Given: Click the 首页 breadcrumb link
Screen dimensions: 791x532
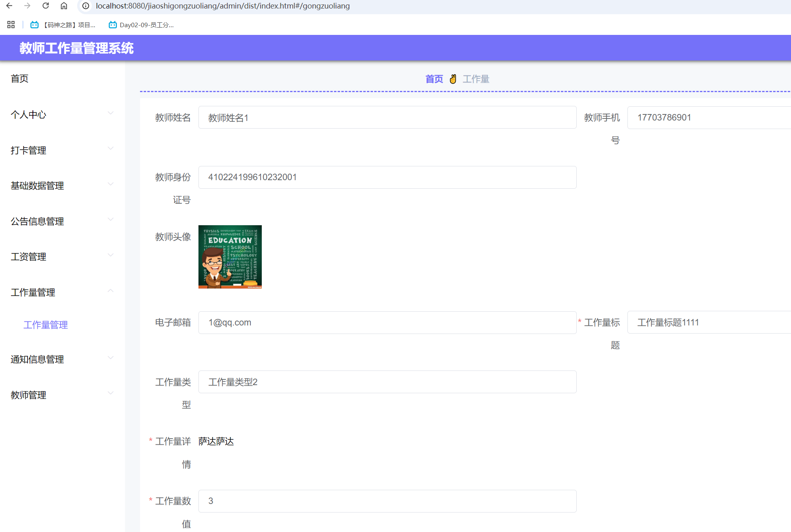Looking at the screenshot, I should [x=434, y=79].
